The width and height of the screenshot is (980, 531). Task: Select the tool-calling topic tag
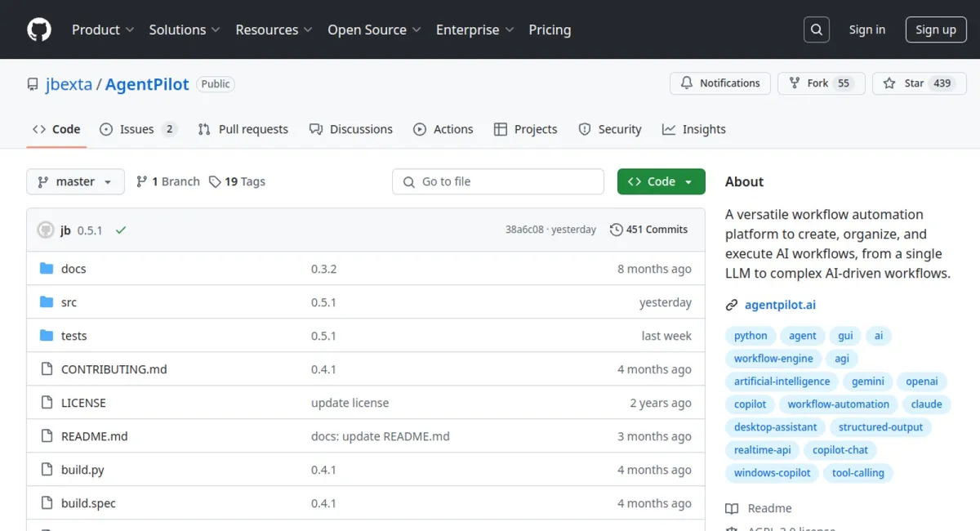[857, 473]
